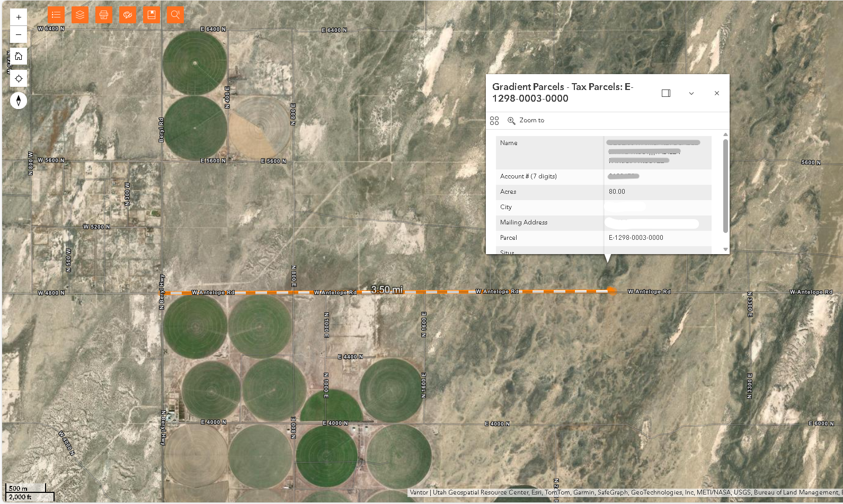Collapse the parcel popup with chevron
The image size is (843, 504).
click(x=691, y=93)
